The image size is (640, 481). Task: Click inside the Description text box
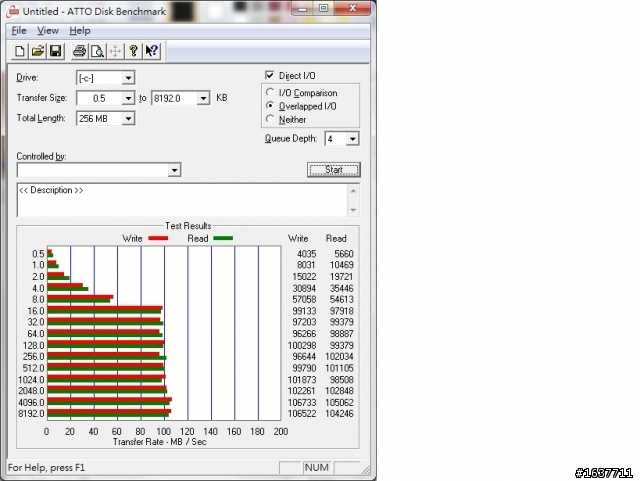pos(182,200)
